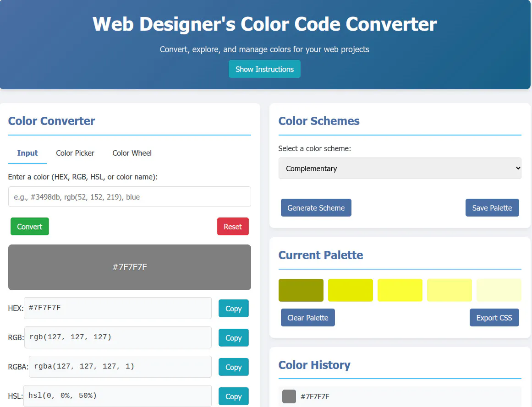This screenshot has width=532, height=407.
Task: Select the bright yellow middle palette swatch
Action: [x=400, y=290]
